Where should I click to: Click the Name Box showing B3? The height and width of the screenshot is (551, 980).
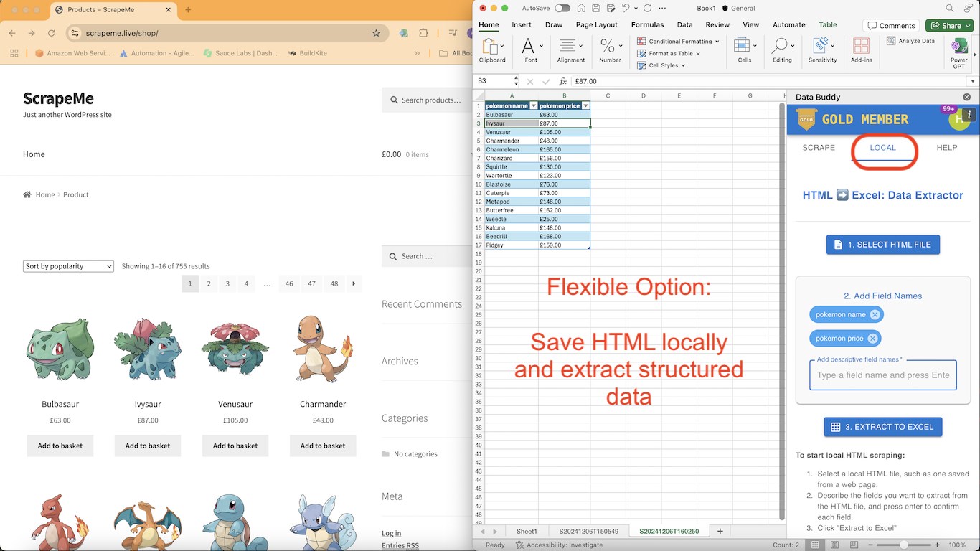coord(493,81)
